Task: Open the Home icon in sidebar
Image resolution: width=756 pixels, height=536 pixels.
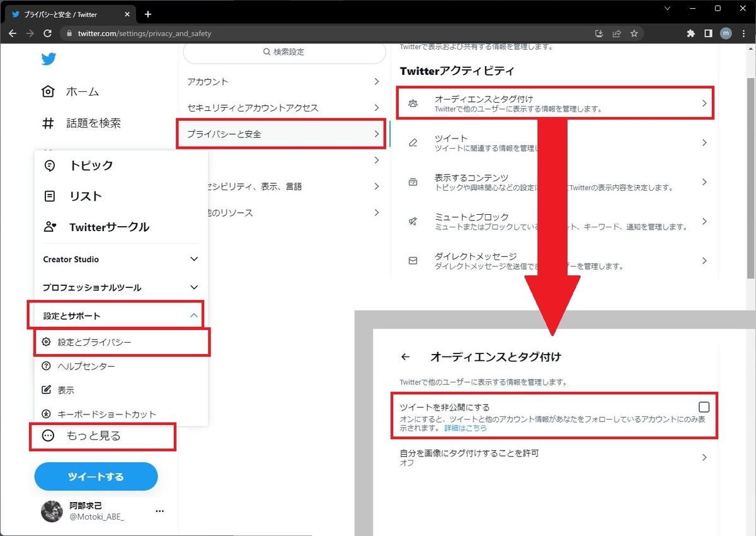Action: tap(49, 92)
